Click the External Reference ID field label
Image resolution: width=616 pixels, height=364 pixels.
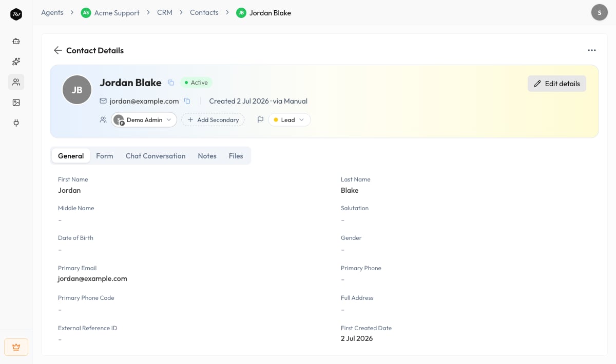[x=88, y=328]
